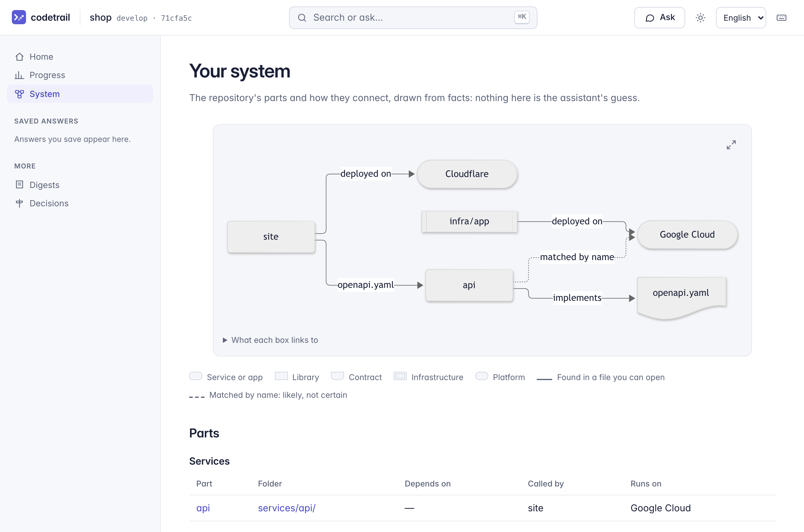Click the infra/app infrastructure node
Viewport: 804px width, 532px height.
point(469,221)
